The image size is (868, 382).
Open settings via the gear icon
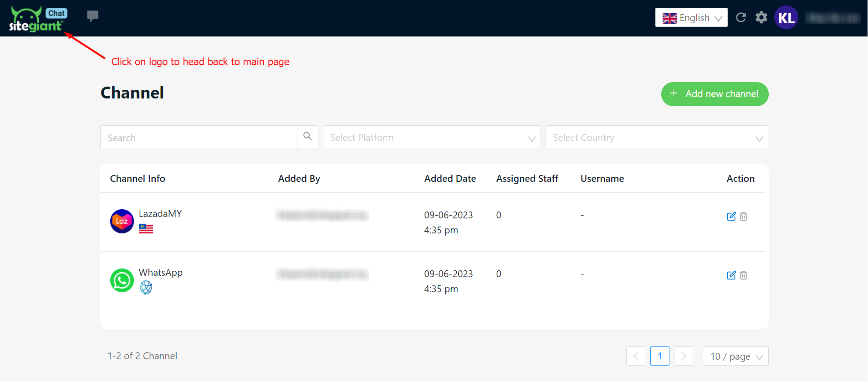click(761, 17)
